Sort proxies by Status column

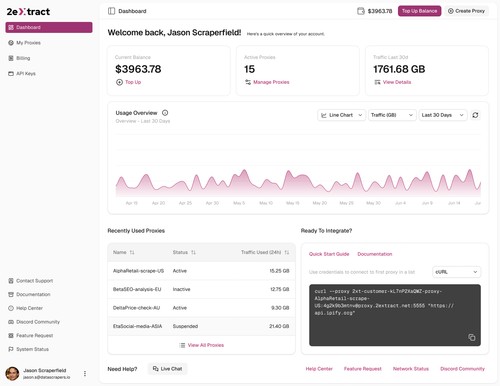coord(193,252)
